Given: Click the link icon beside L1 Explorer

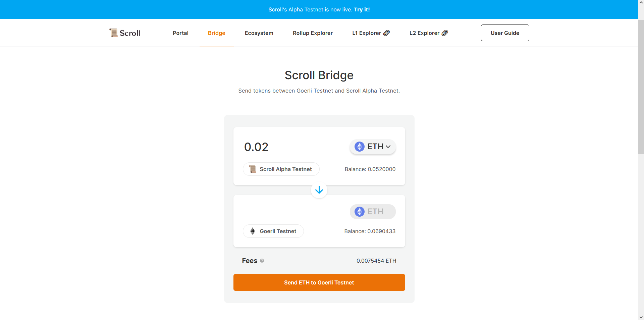Looking at the screenshot, I should pos(387,33).
